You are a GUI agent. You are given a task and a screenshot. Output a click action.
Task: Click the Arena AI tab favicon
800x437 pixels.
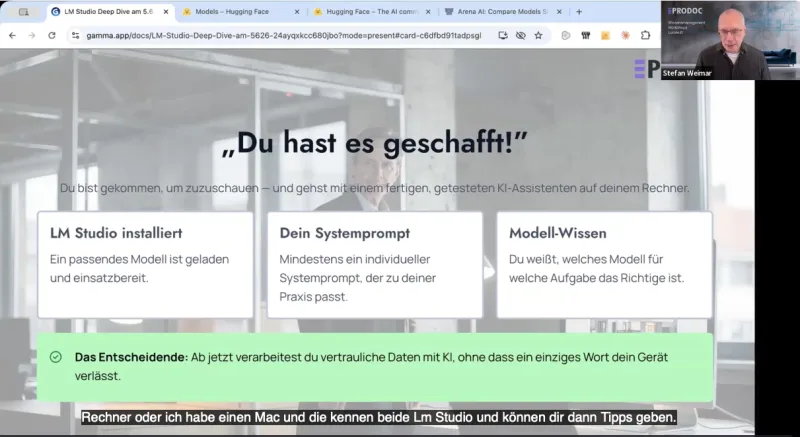tap(449, 12)
